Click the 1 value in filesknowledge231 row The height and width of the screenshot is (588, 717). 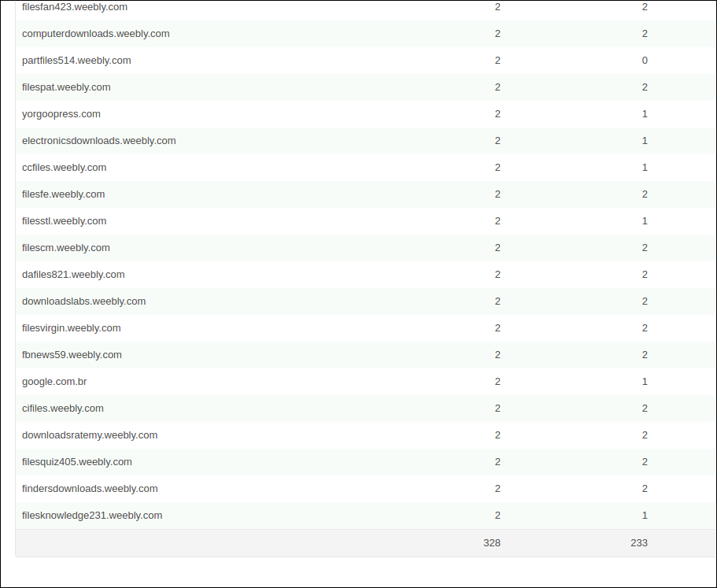[x=645, y=516]
